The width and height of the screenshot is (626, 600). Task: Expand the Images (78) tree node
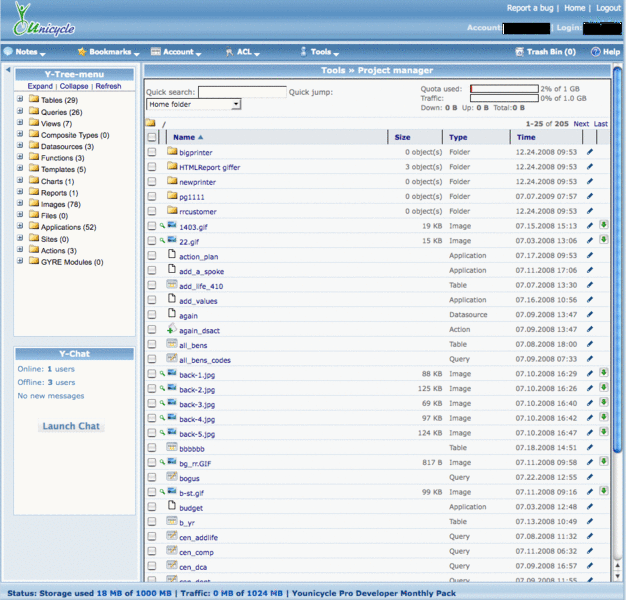pos(20,205)
